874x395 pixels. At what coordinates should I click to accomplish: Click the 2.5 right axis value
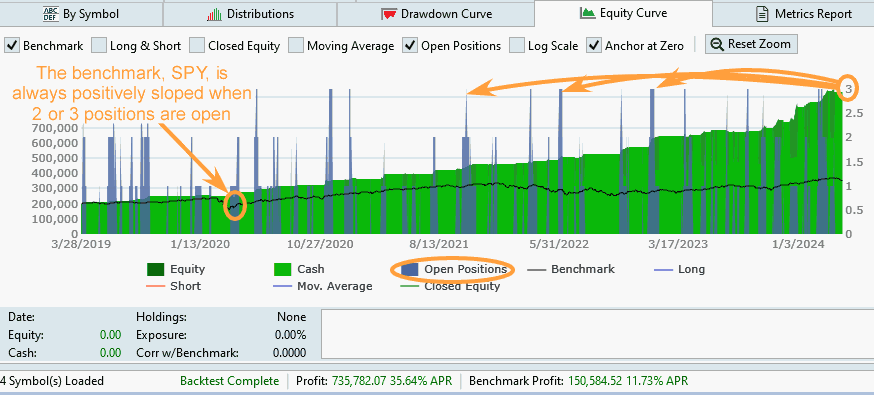pyautogui.click(x=853, y=113)
